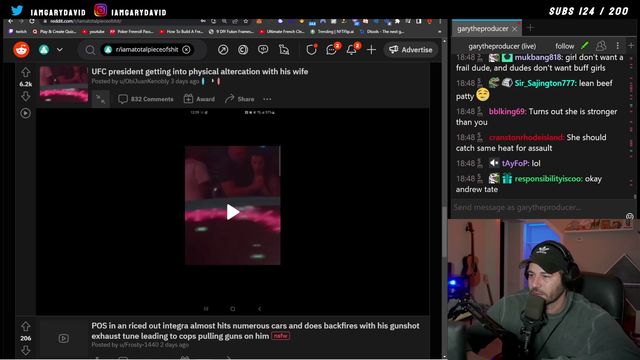Open the Popular arrow icon in Reddit header
The height and width of the screenshot is (360, 640).
click(x=223, y=50)
